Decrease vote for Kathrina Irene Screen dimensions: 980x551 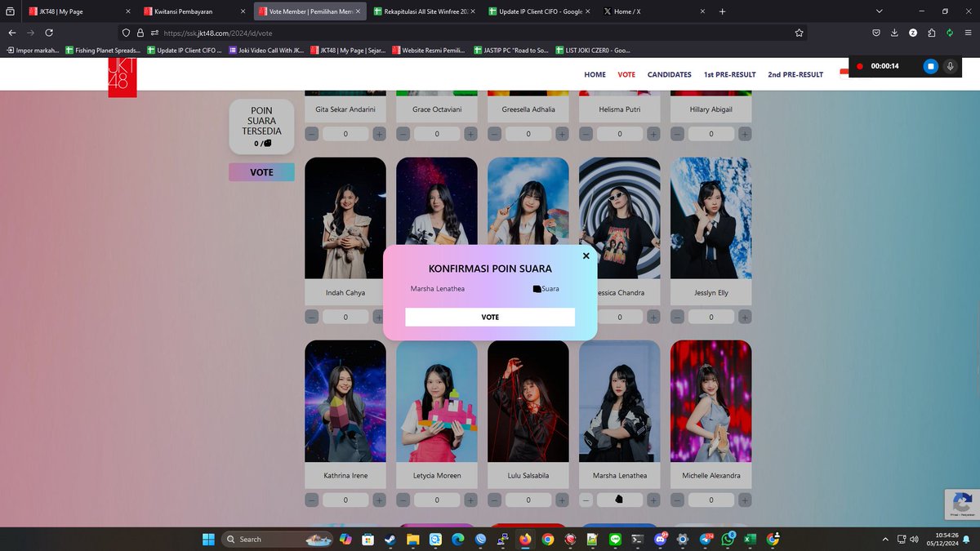point(311,500)
